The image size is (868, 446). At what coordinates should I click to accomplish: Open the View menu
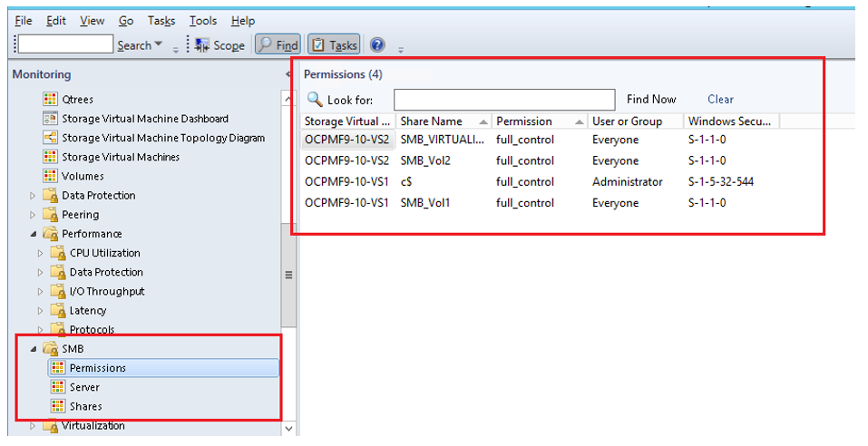[x=92, y=21]
